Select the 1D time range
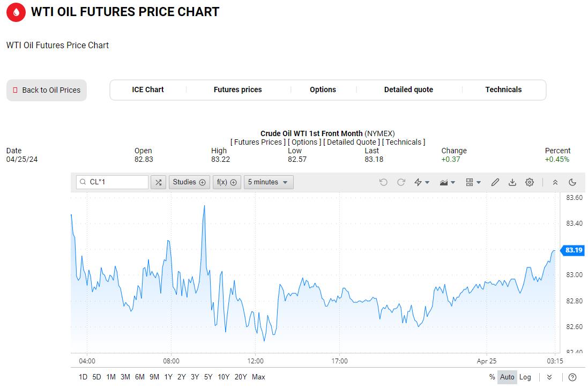The width and height of the screenshot is (588, 388). click(83, 377)
